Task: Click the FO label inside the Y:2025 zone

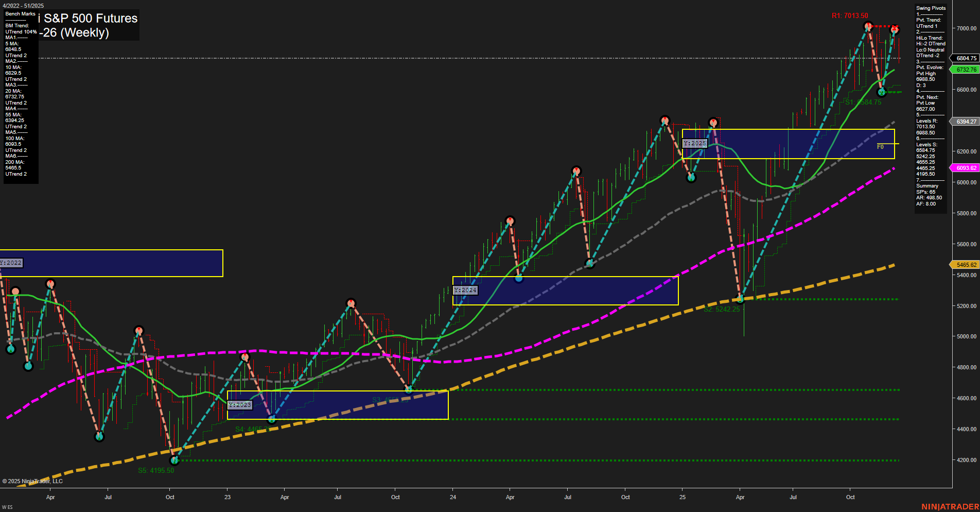Action: pyautogui.click(x=880, y=146)
